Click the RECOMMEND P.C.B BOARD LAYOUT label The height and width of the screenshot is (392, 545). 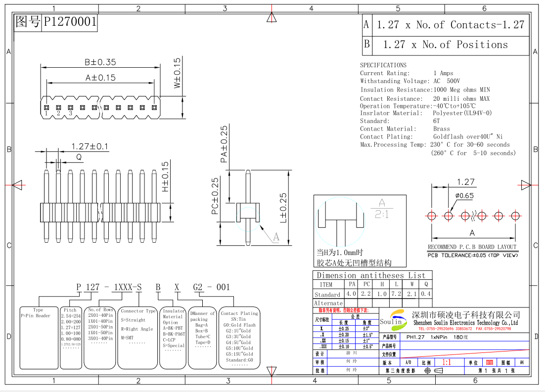click(x=472, y=247)
